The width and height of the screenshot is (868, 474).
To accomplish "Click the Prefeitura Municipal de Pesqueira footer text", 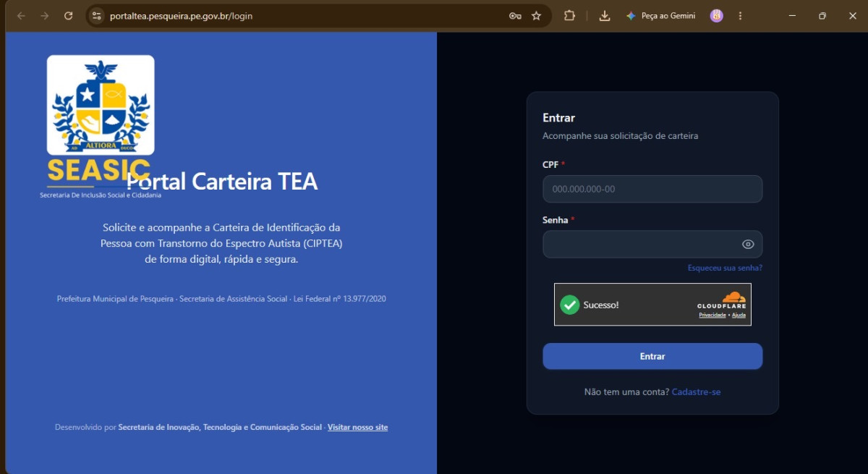I will [x=221, y=298].
